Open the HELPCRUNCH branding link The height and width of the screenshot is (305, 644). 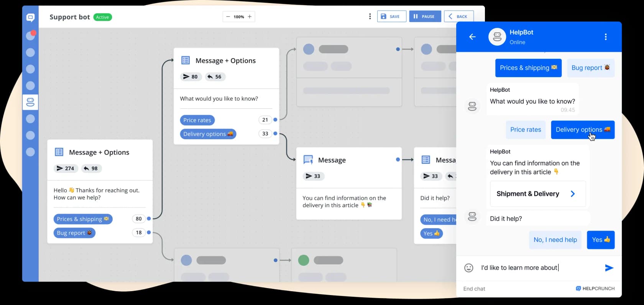point(595,289)
